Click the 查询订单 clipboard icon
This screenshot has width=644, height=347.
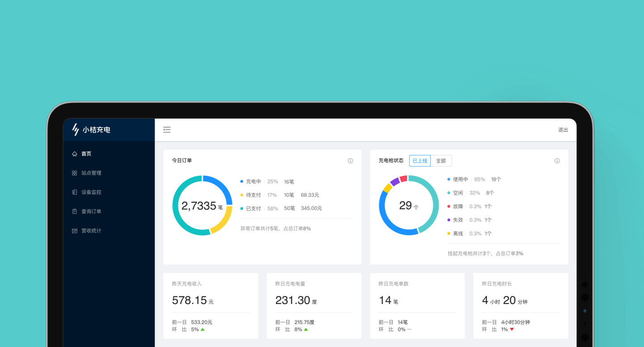75,212
